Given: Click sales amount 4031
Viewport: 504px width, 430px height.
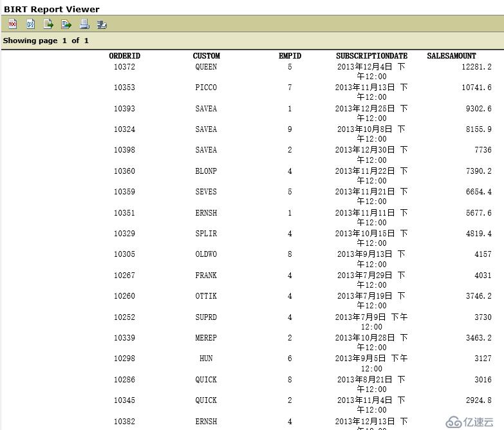Looking at the screenshot, I should (x=483, y=276).
